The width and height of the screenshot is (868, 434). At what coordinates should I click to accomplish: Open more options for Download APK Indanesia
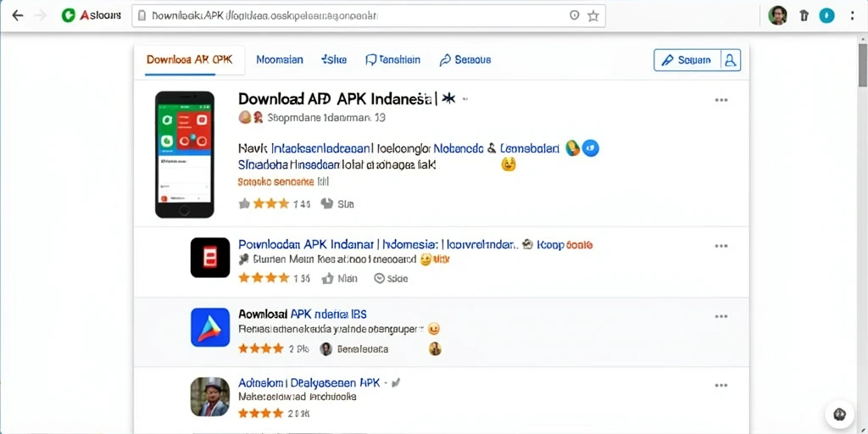[x=721, y=100]
